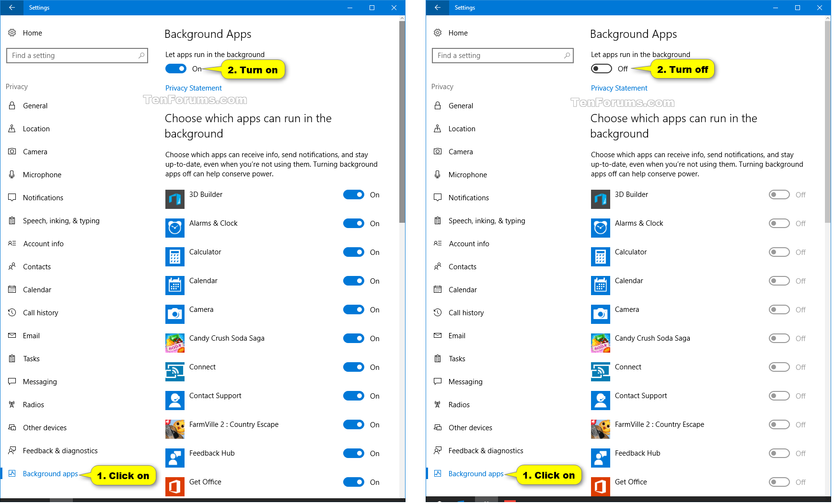Toggle 3D Builder switch in left window
835x504 pixels.
tap(354, 195)
